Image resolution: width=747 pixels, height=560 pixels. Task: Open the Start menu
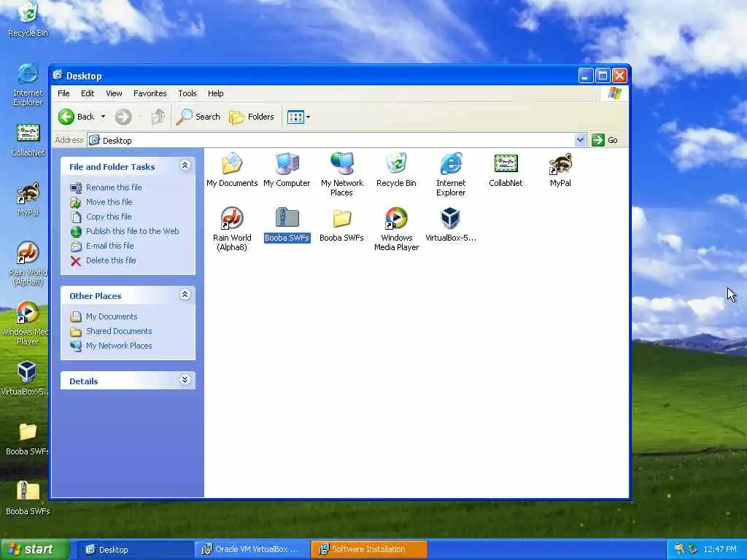tap(34, 549)
